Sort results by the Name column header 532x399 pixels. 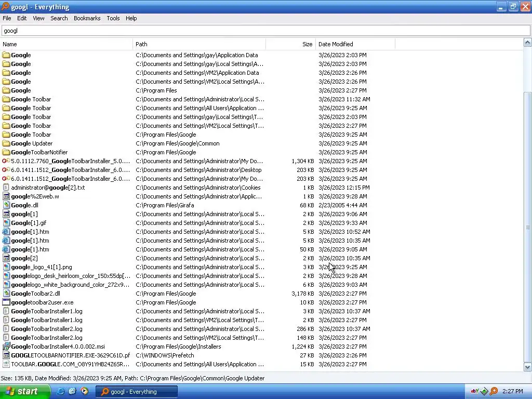click(x=66, y=44)
